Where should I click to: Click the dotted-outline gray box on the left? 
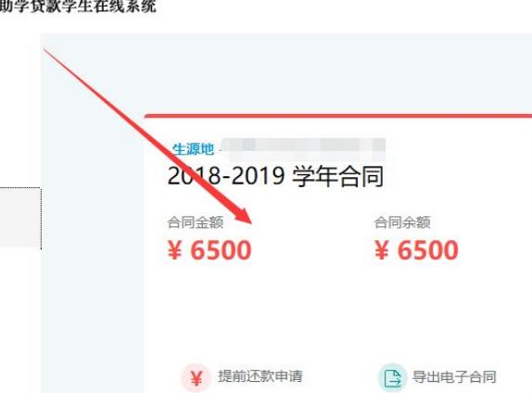click(20, 218)
